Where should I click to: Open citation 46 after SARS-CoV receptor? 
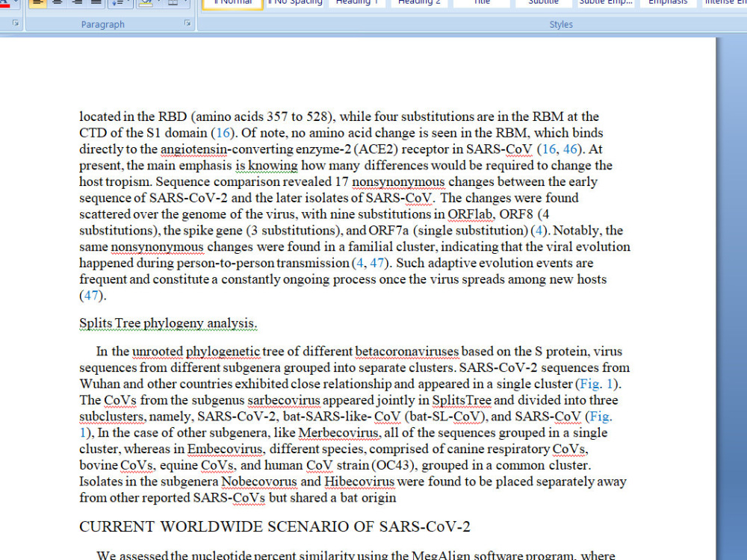pyautogui.click(x=570, y=149)
